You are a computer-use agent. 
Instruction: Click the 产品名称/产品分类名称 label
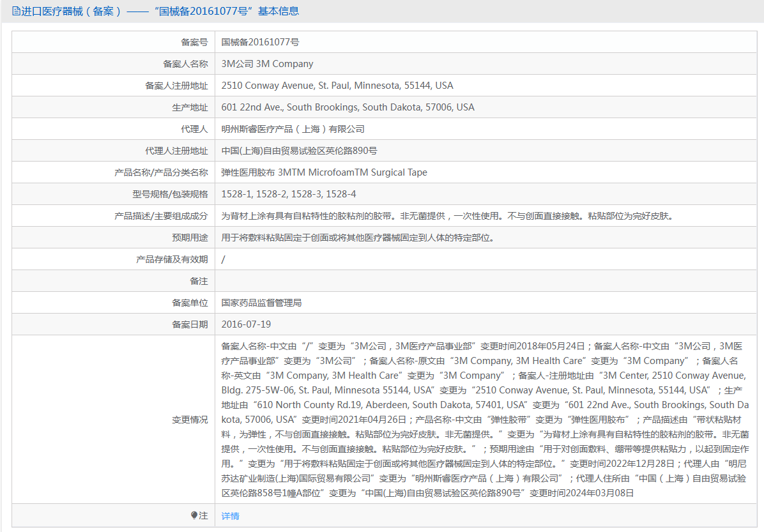click(x=161, y=172)
